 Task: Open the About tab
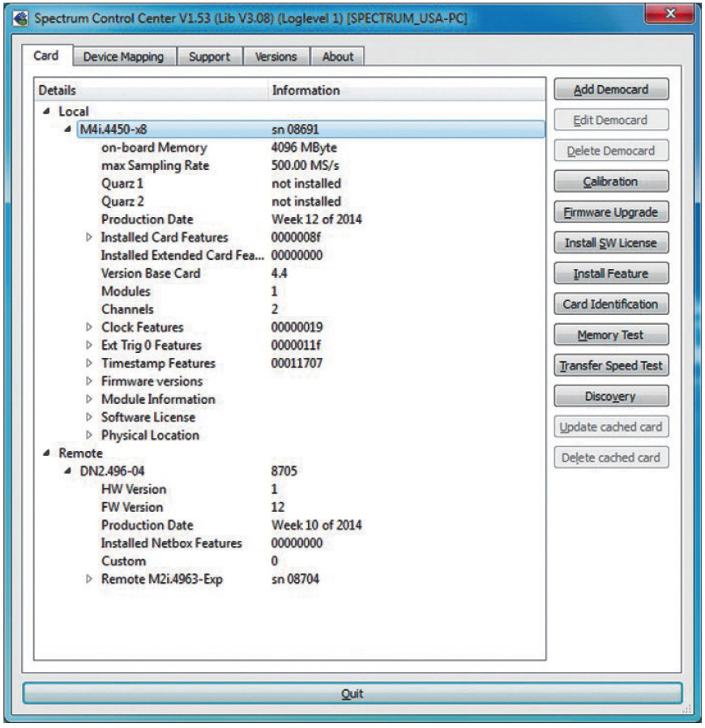(x=338, y=57)
